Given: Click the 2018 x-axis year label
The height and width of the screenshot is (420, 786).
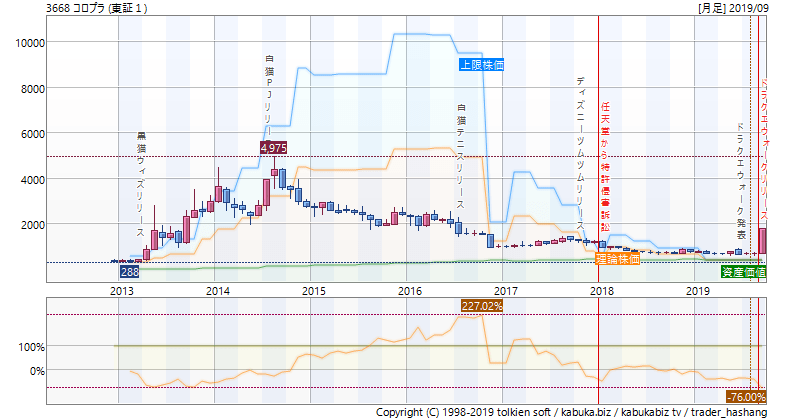Looking at the screenshot, I should pos(602,291).
